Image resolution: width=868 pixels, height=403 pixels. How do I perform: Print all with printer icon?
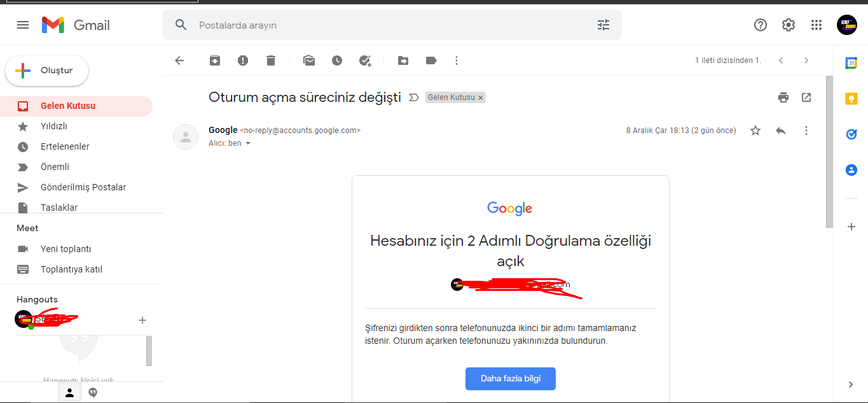pyautogui.click(x=783, y=97)
